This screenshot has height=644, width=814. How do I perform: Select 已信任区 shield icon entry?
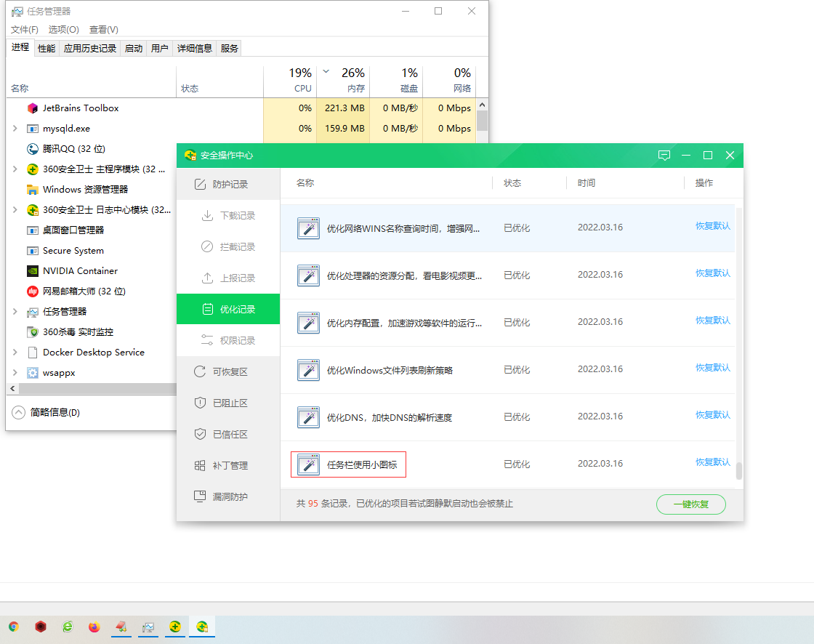pyautogui.click(x=200, y=435)
